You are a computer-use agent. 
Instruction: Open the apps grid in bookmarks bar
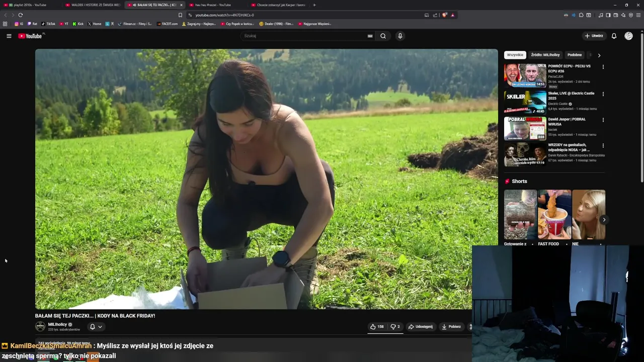tap(5, 24)
